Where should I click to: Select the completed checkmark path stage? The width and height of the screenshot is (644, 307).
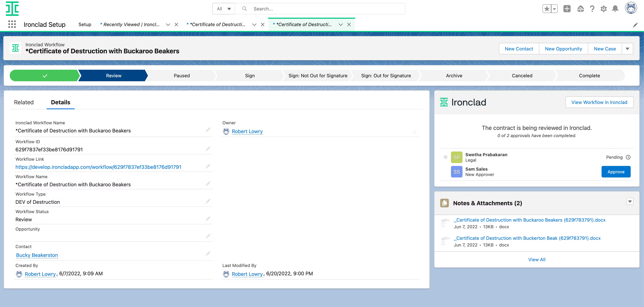tap(44, 76)
